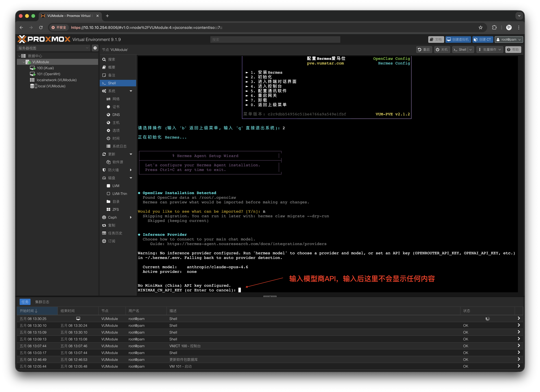Bookmark page with the star icon
The image size is (540, 392).
[x=480, y=28]
